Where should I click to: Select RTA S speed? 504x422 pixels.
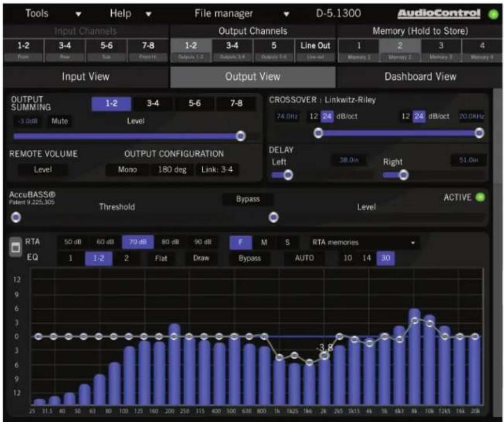coord(287,242)
